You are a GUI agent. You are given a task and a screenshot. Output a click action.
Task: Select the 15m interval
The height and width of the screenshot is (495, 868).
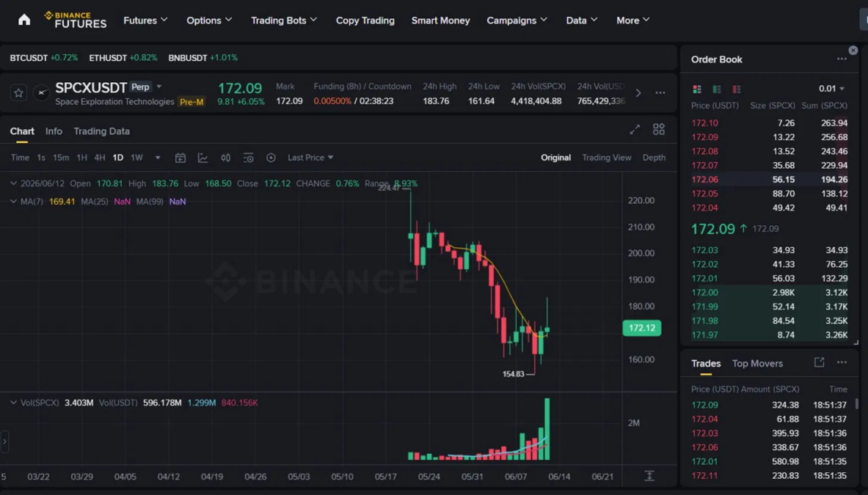[x=61, y=158]
